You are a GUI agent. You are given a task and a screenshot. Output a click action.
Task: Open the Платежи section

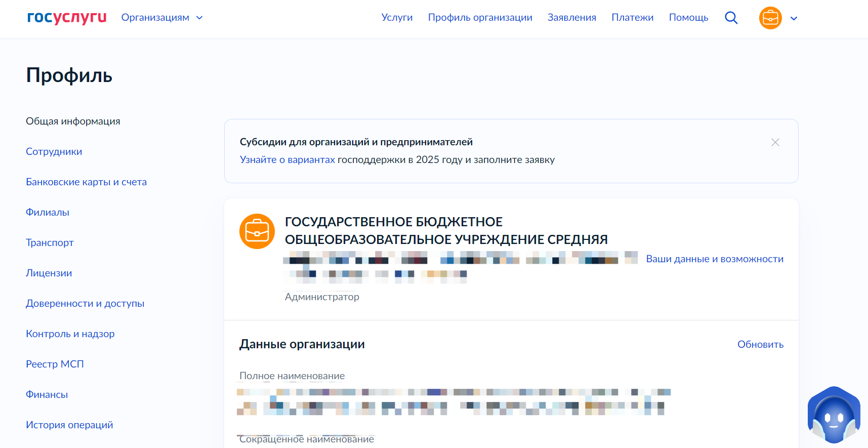(632, 18)
